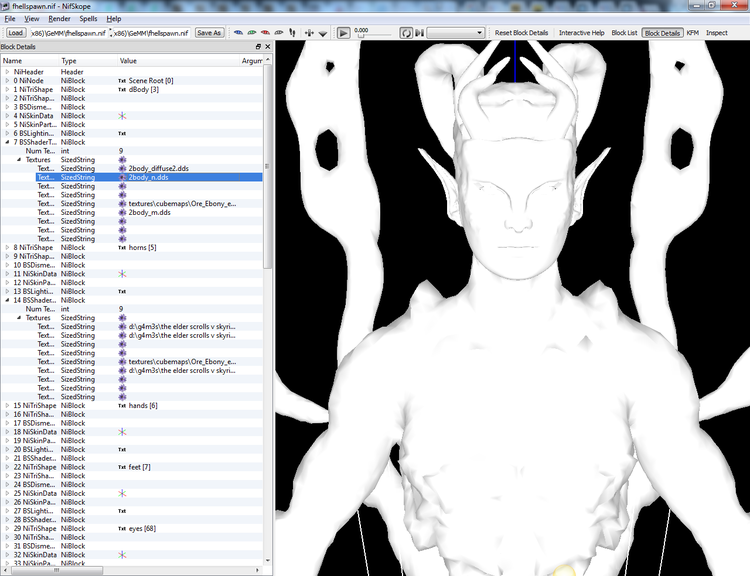Click the 11 NiSkinData star icon
750x576 pixels.
coord(122,274)
